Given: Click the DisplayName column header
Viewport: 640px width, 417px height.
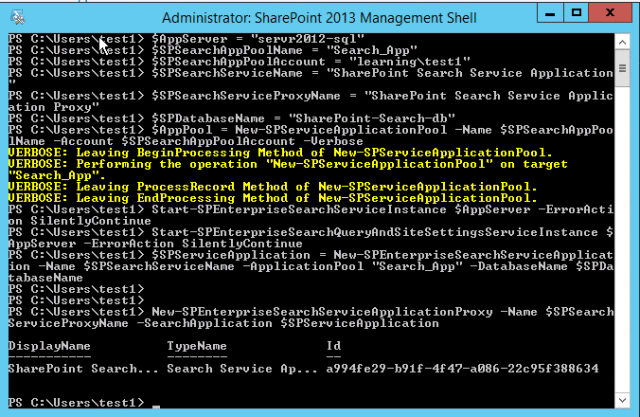Looking at the screenshot, I should click(x=49, y=346).
